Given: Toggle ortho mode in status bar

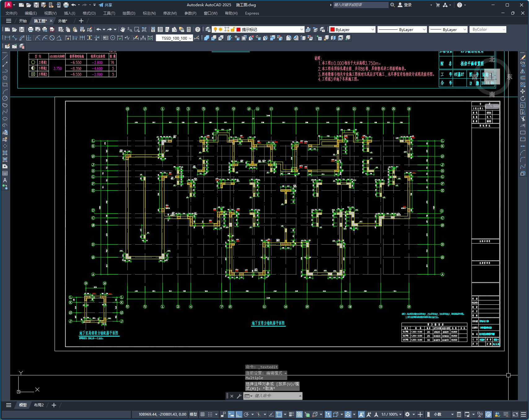Looking at the screenshot, I should [239, 414].
